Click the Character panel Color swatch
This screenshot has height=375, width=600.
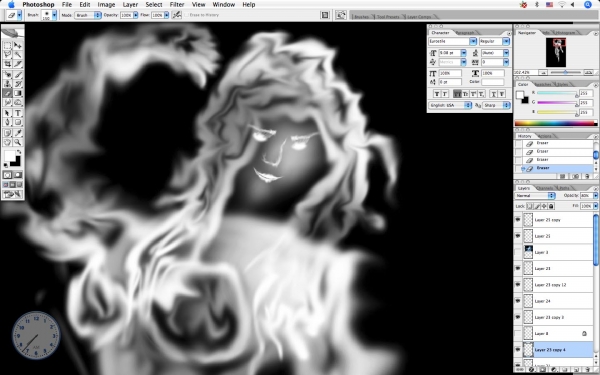pyautogui.click(x=492, y=82)
